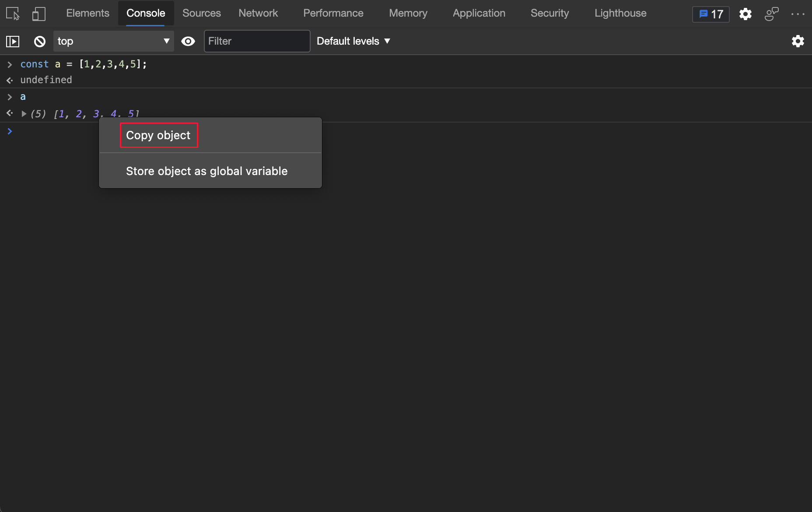
Task: Click inside the Filter input field
Action: tap(256, 41)
